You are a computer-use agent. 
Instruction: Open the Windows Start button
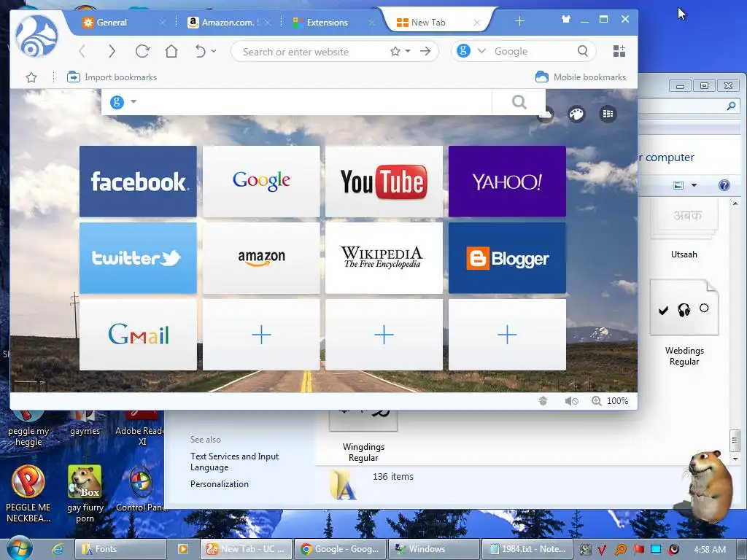pos(19,548)
